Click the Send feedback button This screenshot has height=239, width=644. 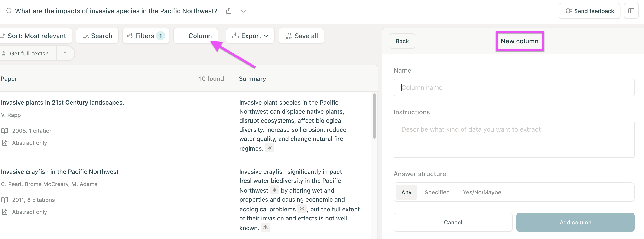[589, 11]
